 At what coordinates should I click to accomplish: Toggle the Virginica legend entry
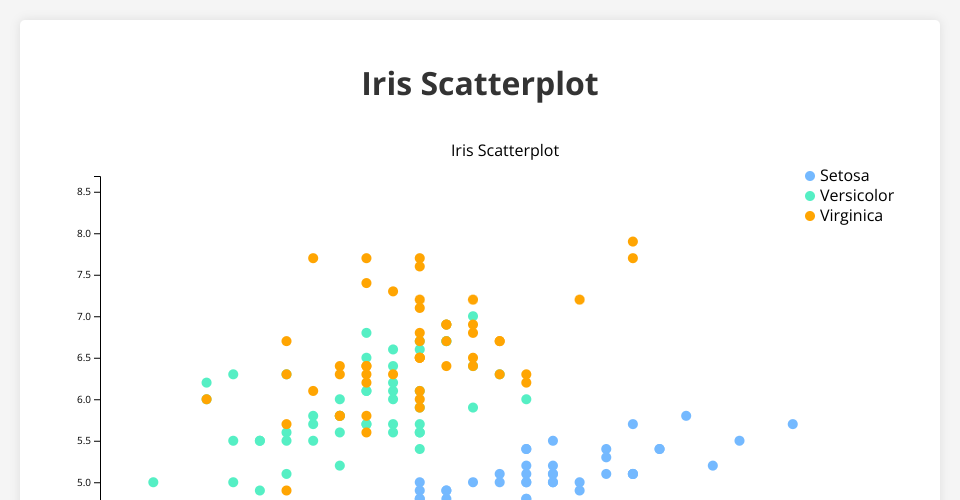(851, 216)
